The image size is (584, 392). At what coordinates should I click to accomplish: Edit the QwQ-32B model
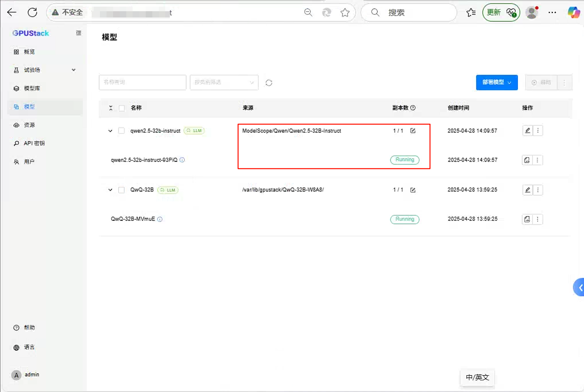(x=528, y=190)
